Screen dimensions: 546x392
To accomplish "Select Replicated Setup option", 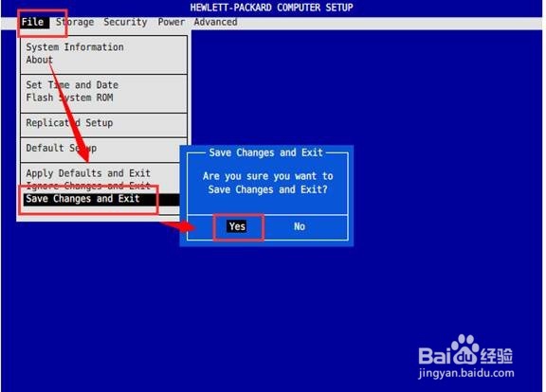I will tap(69, 123).
